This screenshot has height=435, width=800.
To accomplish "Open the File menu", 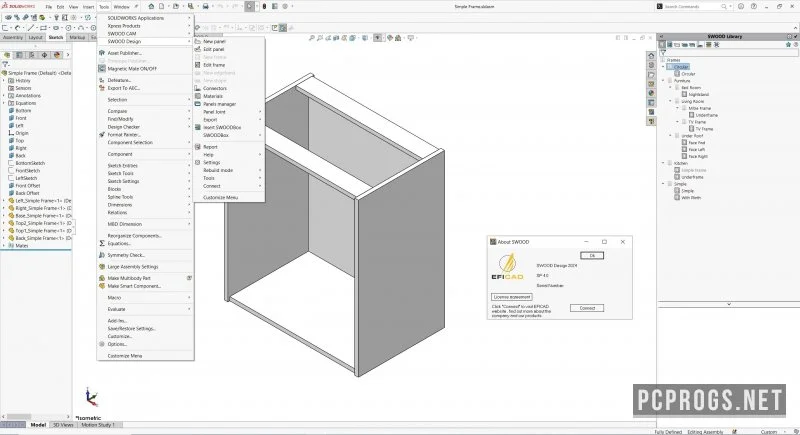I will [49, 7].
